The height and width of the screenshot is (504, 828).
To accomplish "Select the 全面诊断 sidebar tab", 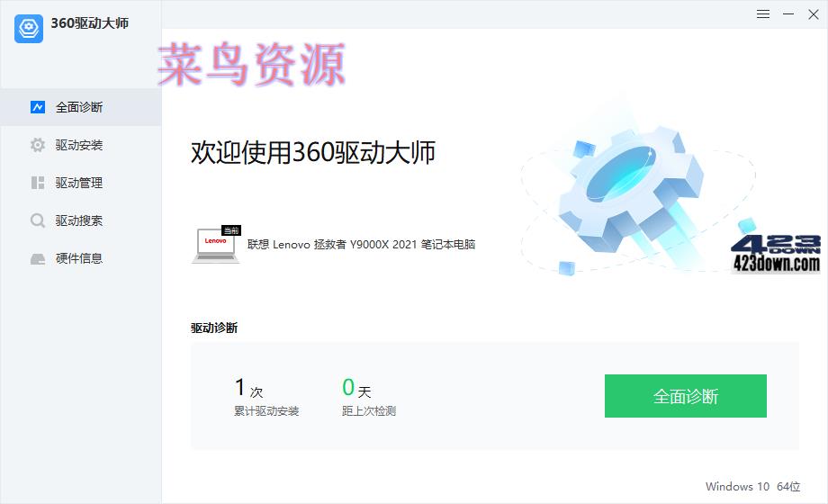I will click(81, 107).
